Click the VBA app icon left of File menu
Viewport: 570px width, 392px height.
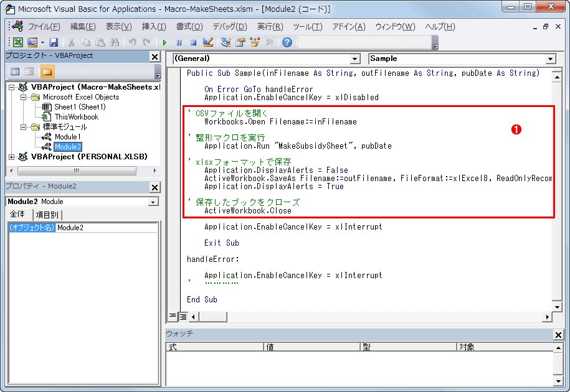click(x=17, y=26)
